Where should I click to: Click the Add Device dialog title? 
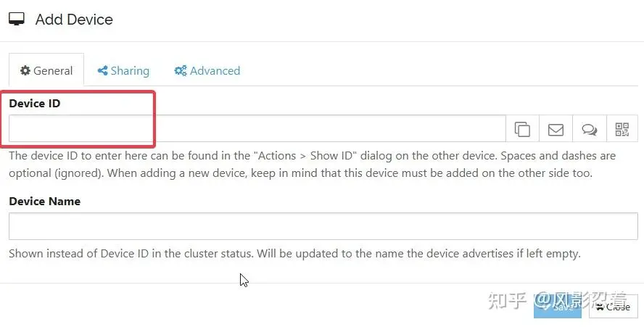(74, 20)
